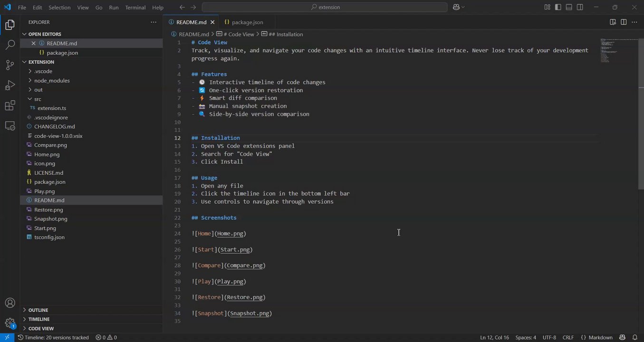Click the README.md breadcrumb item
Viewport: 644px width, 342px height.
tap(190, 34)
